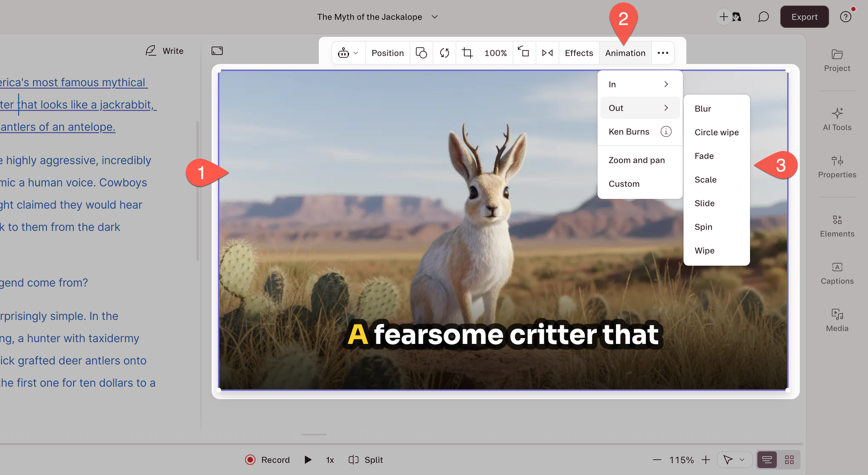
Task: Open the AI Tools panel
Action: point(837,118)
